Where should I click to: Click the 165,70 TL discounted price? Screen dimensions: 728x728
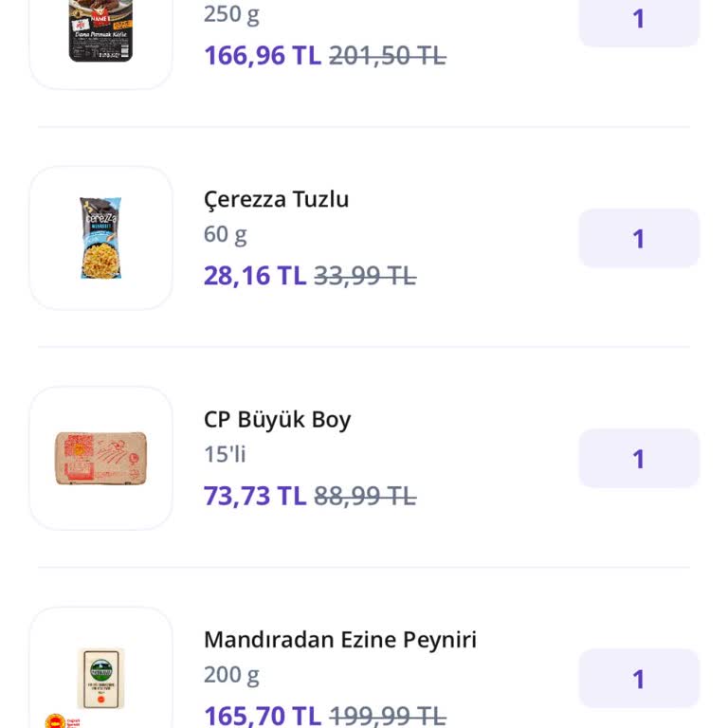pos(262,715)
